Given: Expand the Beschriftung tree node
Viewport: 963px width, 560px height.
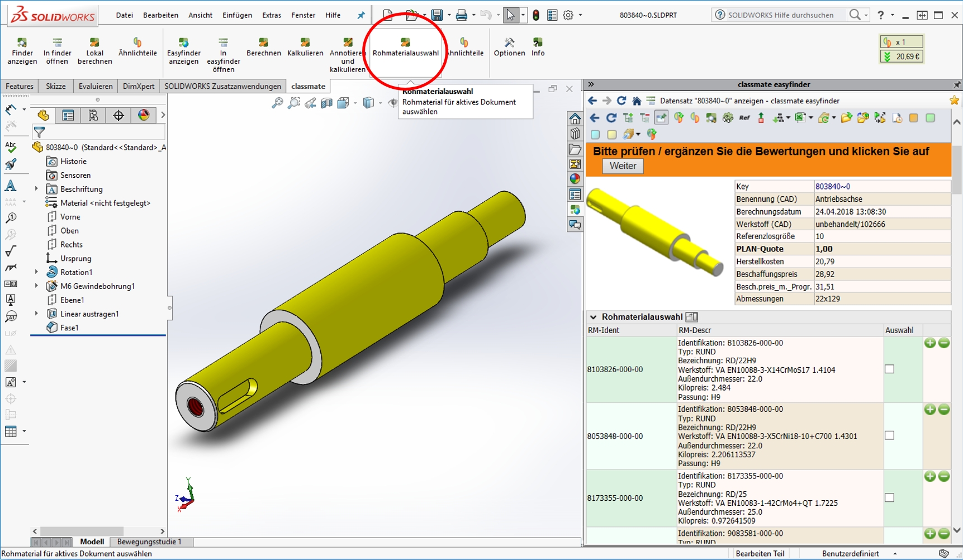Looking at the screenshot, I should pos(37,189).
